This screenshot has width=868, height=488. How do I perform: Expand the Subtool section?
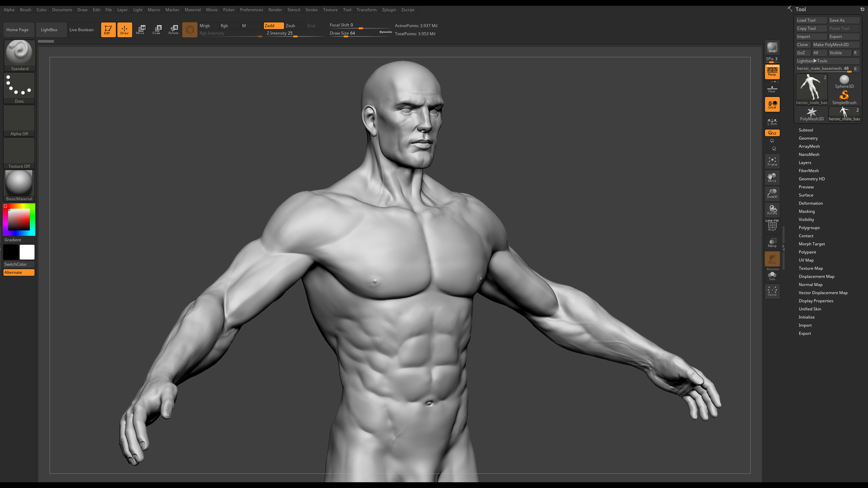click(x=806, y=130)
